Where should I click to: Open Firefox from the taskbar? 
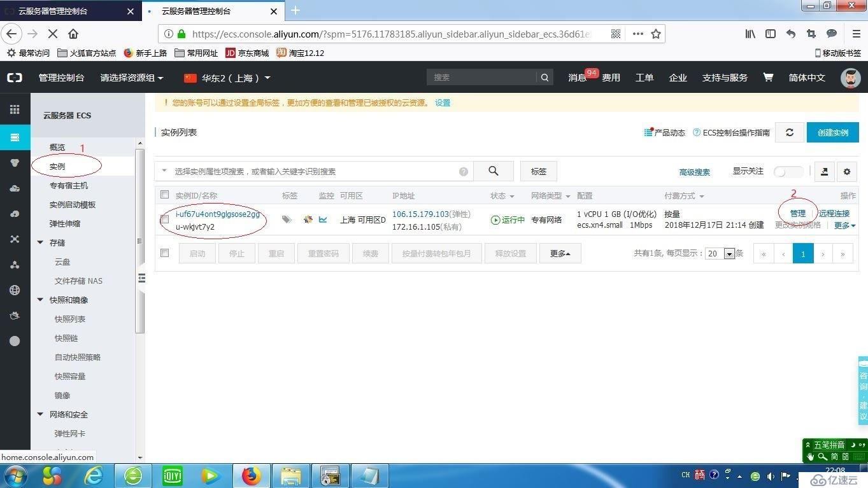251,476
